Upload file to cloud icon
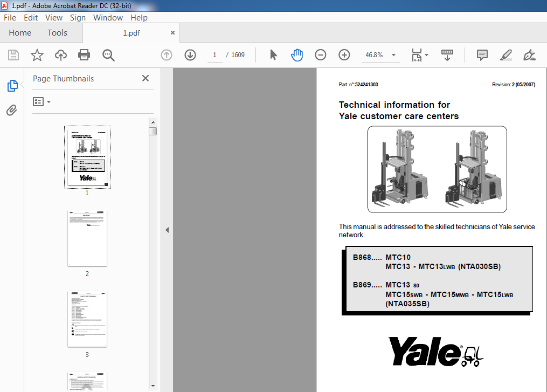547x392 pixels. click(61, 55)
